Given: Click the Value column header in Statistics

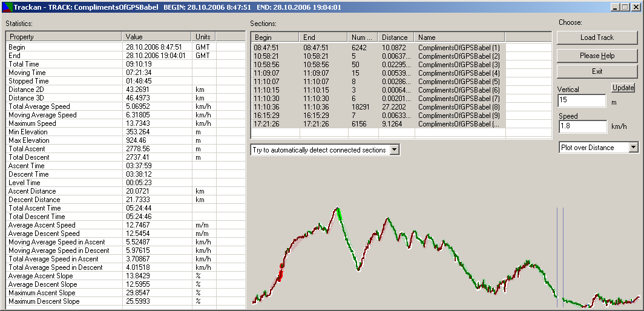Looking at the screenshot, I should pyautogui.click(x=157, y=37).
